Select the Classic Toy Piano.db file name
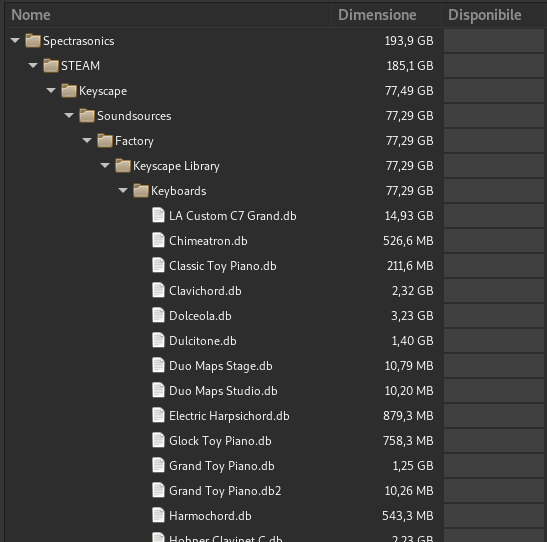 223,266
